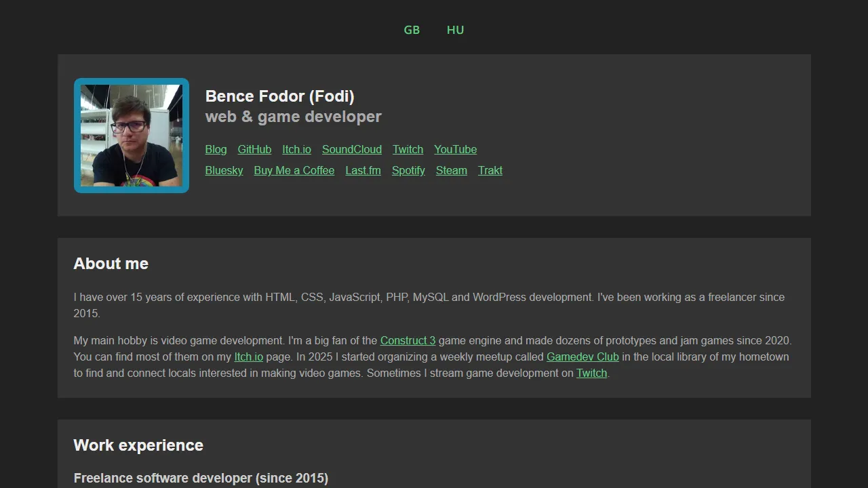Open the Buy Me a Coffee page
868x488 pixels.
(x=294, y=170)
